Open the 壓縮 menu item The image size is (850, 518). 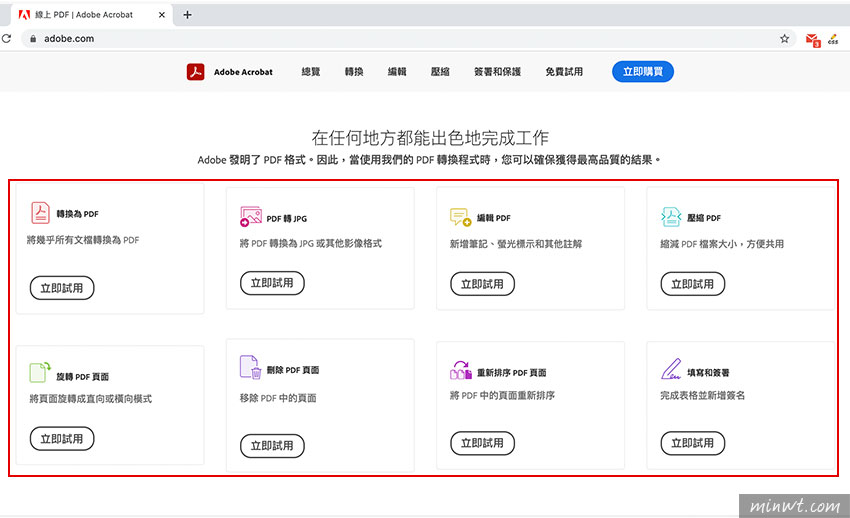440,72
